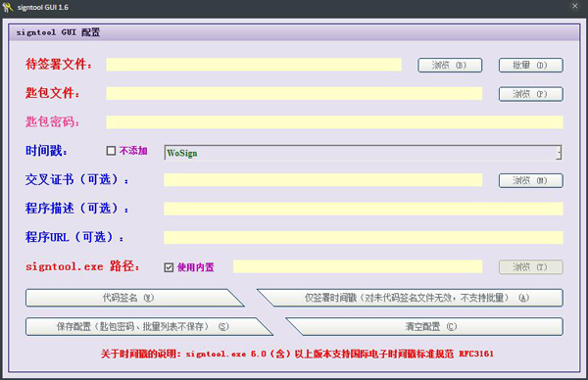Browse for key file (浏览 P)
Viewport: 588px width, 380px height.
pos(530,94)
